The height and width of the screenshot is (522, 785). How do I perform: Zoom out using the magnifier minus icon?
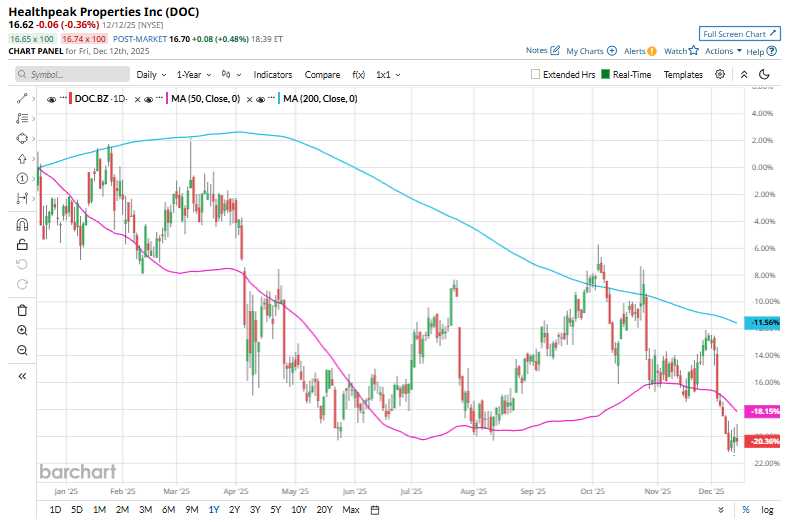[x=22, y=350]
